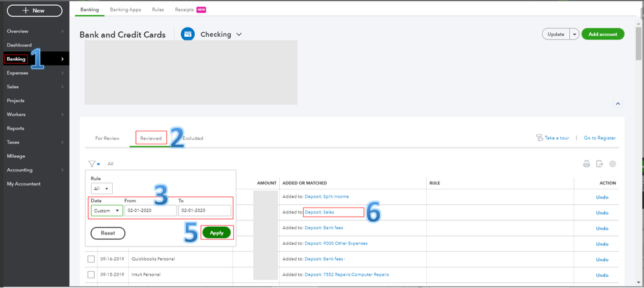Undo the Deposit: Sales transaction
The height and width of the screenshot is (288, 644).
(x=602, y=213)
